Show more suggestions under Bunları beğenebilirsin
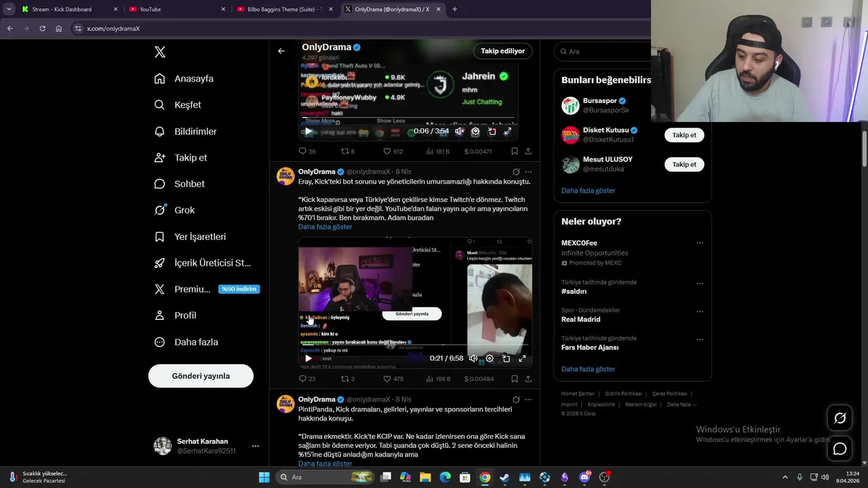 (x=588, y=190)
